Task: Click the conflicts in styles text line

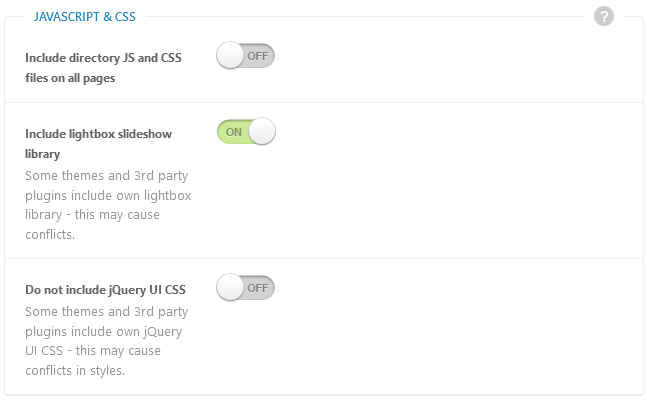Action: coord(75,370)
